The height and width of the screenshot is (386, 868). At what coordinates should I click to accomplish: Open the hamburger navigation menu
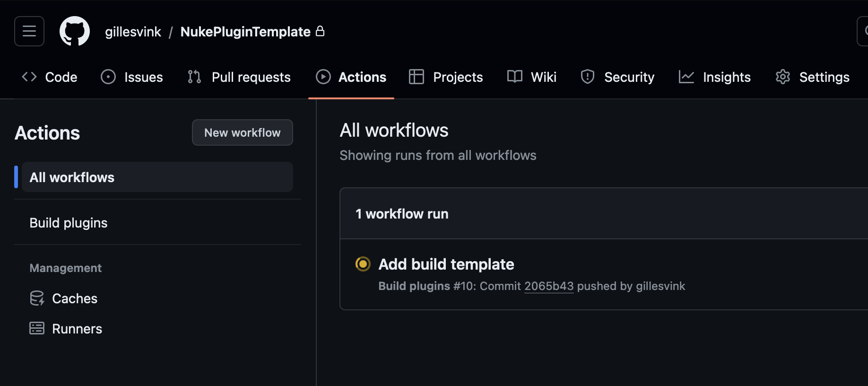29,31
